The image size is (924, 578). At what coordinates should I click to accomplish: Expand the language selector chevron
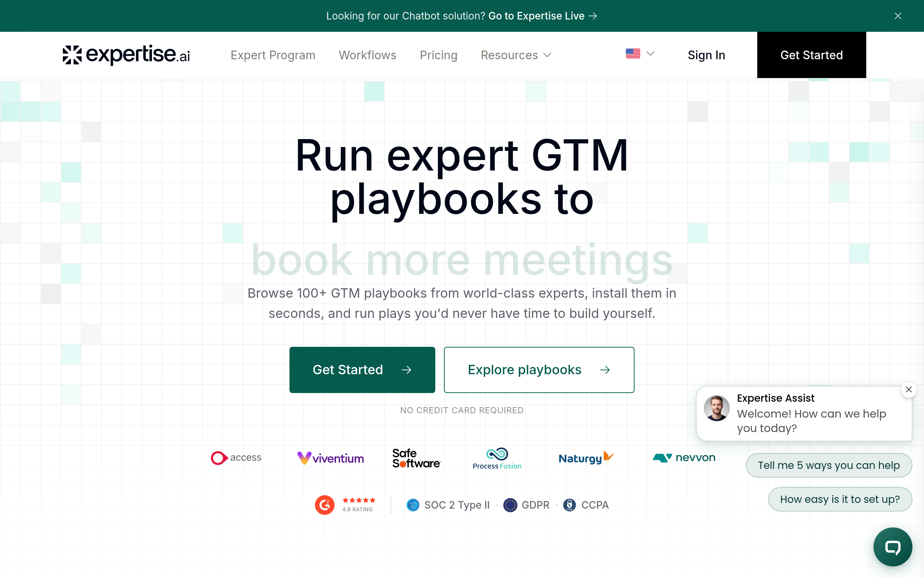(x=650, y=53)
